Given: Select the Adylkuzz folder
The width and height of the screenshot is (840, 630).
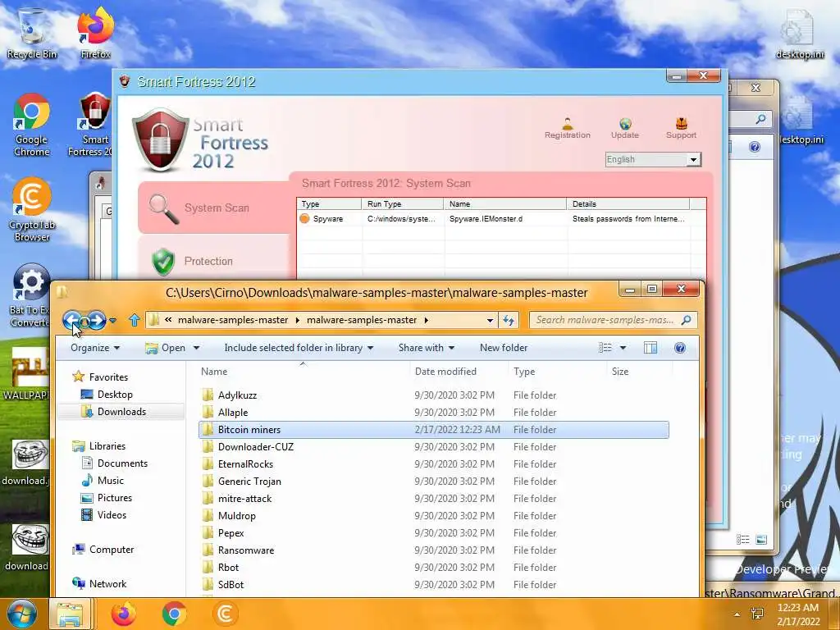Looking at the screenshot, I should click(434, 395).
